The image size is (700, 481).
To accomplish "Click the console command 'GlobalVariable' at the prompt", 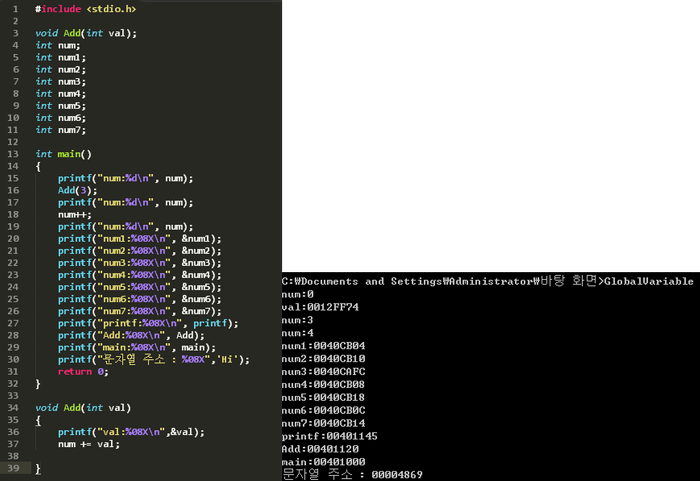I will click(x=649, y=281).
